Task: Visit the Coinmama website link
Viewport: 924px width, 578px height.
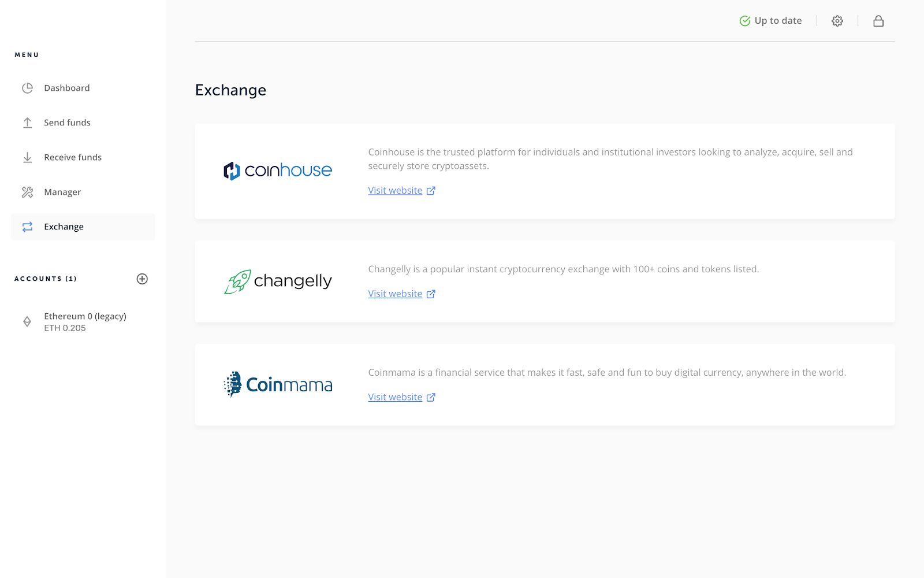Action: tap(395, 397)
